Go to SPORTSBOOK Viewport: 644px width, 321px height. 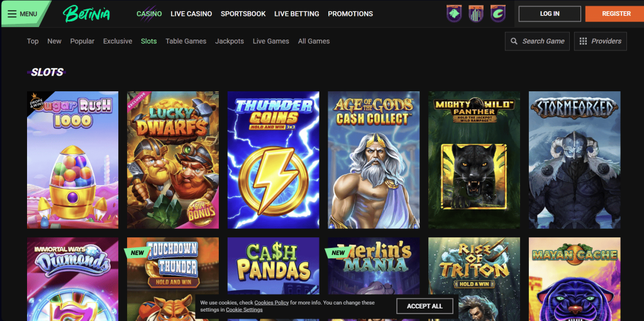tap(243, 14)
